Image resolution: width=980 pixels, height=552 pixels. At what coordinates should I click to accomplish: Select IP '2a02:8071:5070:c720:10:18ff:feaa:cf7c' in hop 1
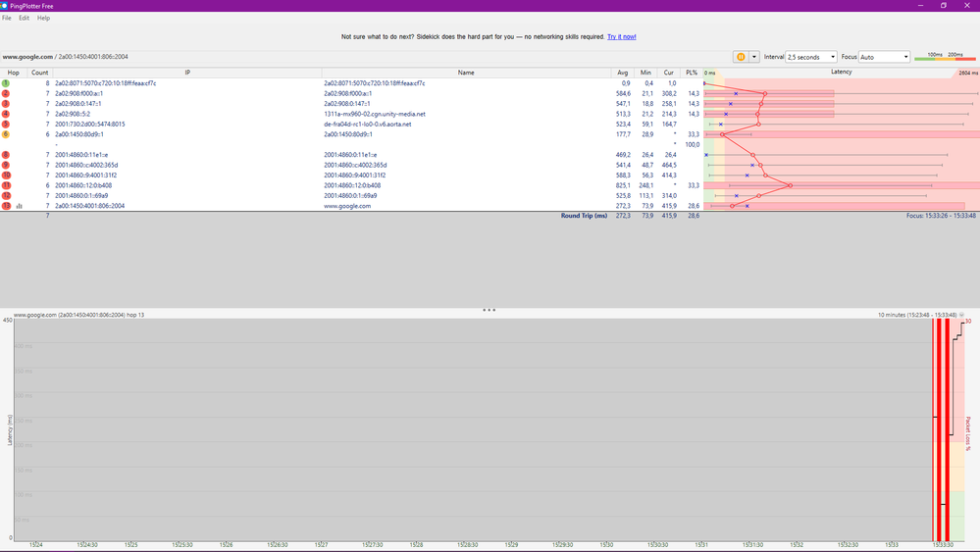click(x=106, y=83)
